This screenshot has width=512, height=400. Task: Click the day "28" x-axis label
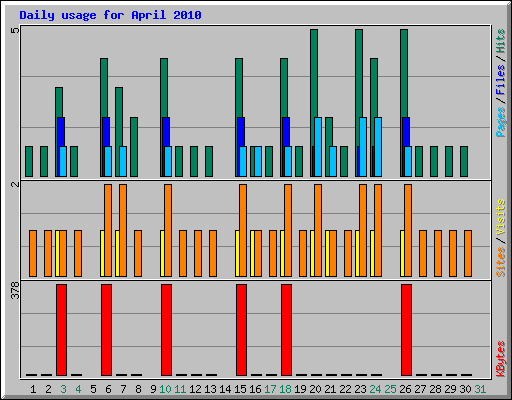click(435, 389)
